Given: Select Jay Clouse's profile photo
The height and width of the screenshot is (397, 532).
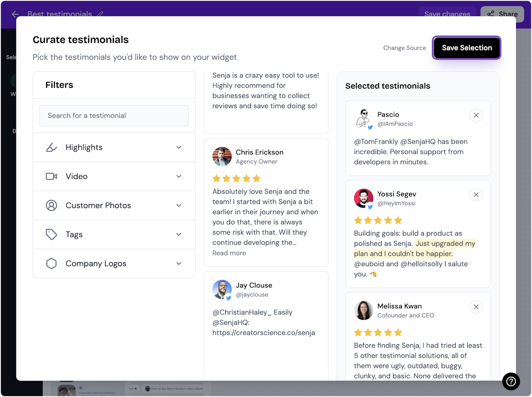Looking at the screenshot, I should pos(222,290).
